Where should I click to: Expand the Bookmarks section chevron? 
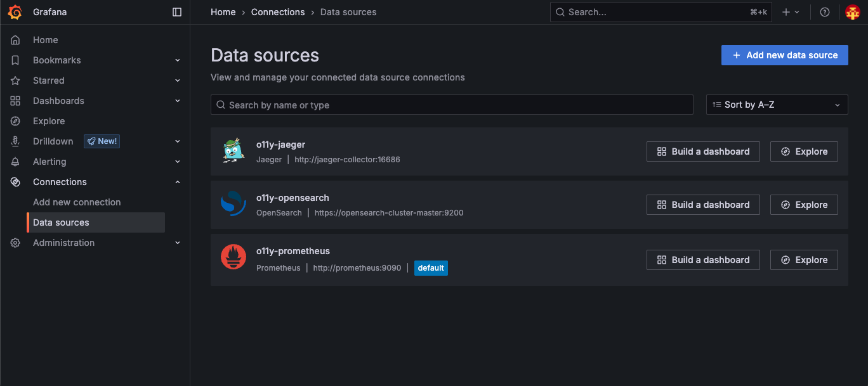pyautogui.click(x=178, y=60)
